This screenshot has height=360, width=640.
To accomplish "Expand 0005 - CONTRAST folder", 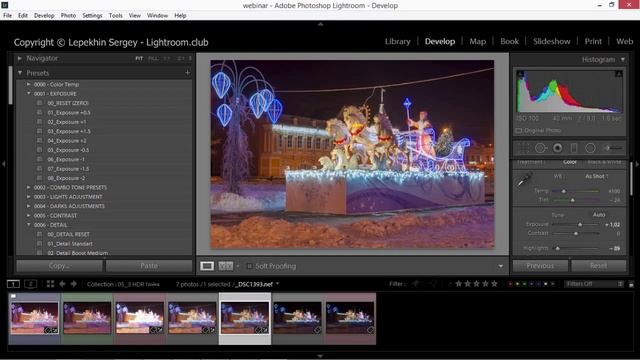I will [x=29, y=216].
